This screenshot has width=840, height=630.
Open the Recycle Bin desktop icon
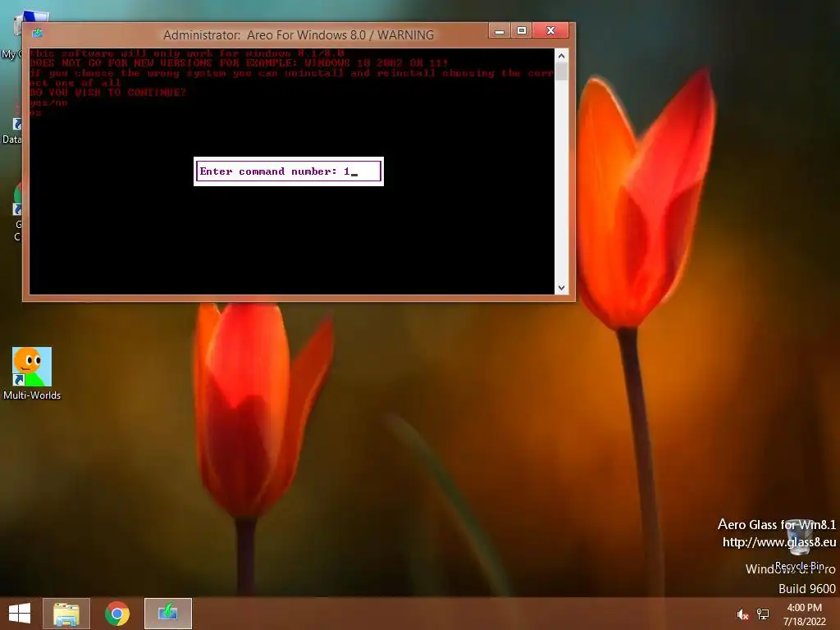(799, 544)
